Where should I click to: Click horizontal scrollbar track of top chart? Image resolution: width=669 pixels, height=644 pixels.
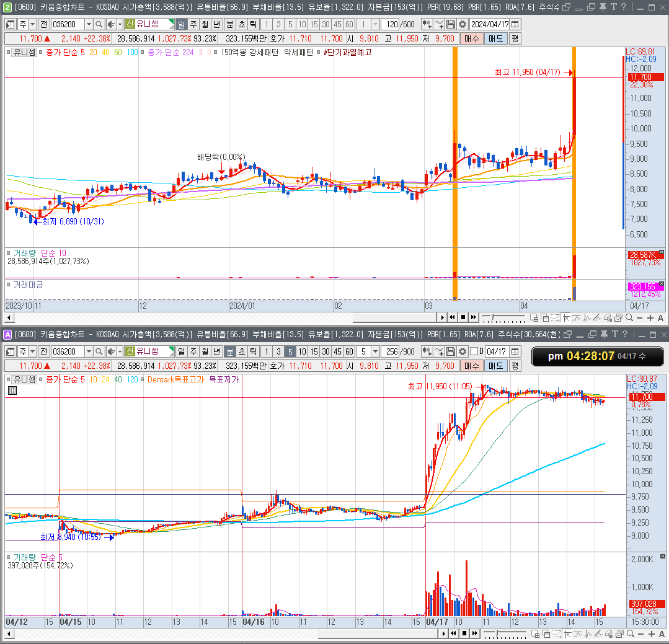point(224,317)
